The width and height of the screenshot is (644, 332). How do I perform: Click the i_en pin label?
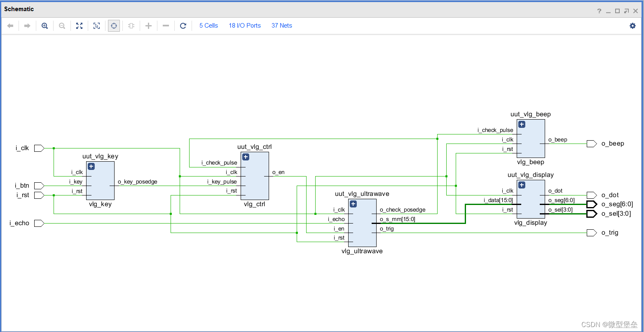pos(339,228)
